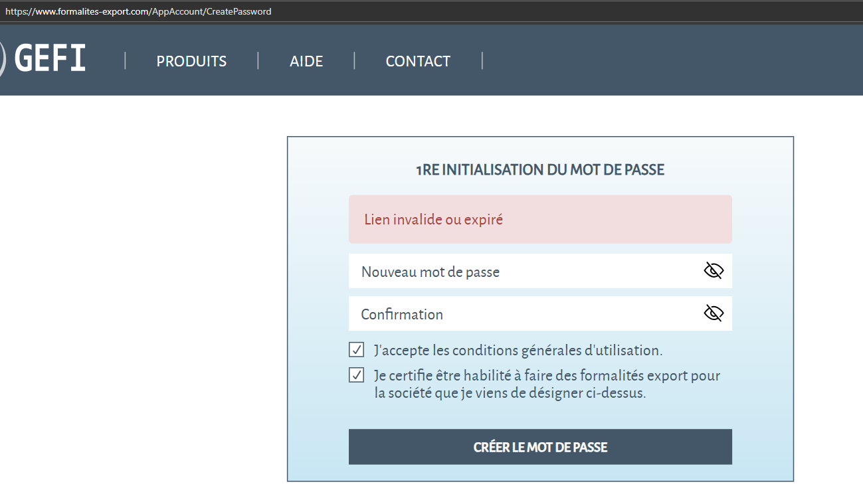863x504 pixels.
Task: Click the "la société que je viens" text line
Action: point(510,393)
